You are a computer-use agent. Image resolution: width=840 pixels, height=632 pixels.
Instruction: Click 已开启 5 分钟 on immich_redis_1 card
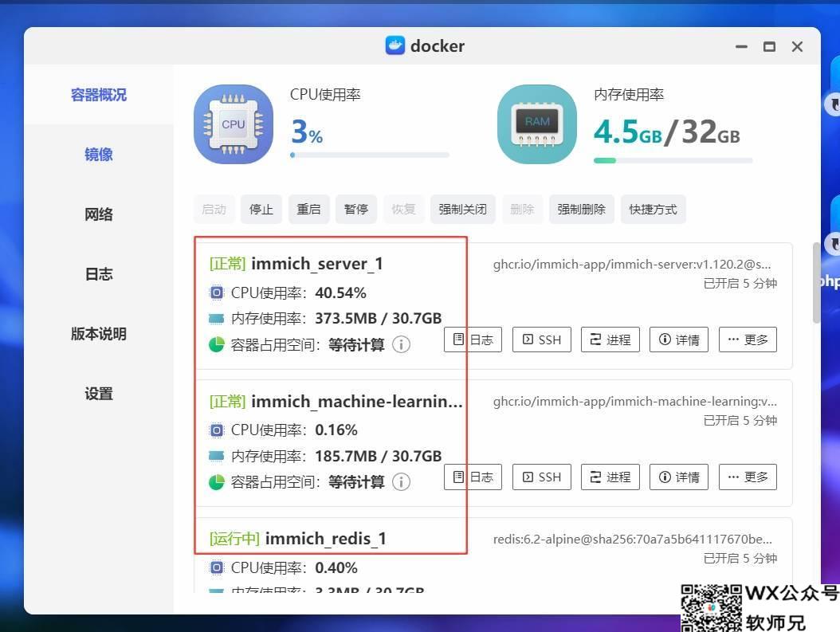click(x=740, y=558)
